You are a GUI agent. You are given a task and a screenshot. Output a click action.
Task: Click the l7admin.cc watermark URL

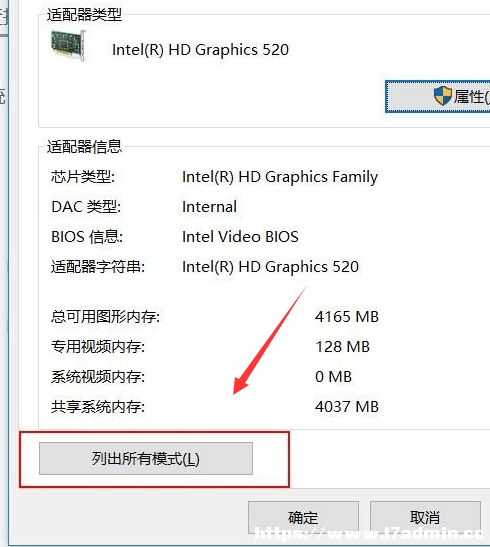click(369, 533)
